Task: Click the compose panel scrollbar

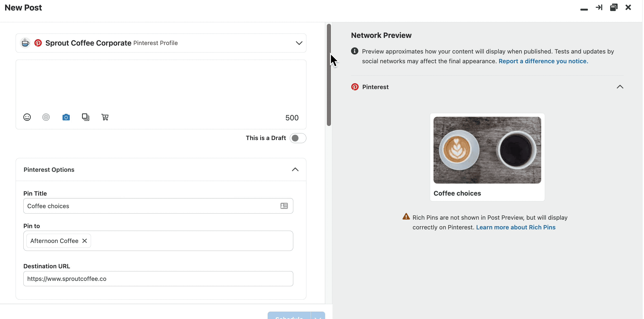Action: (x=329, y=75)
